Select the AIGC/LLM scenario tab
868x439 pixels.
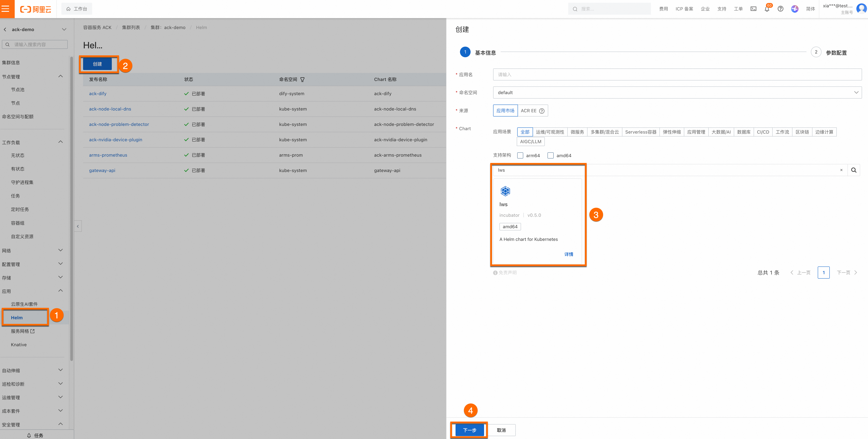pyautogui.click(x=530, y=142)
